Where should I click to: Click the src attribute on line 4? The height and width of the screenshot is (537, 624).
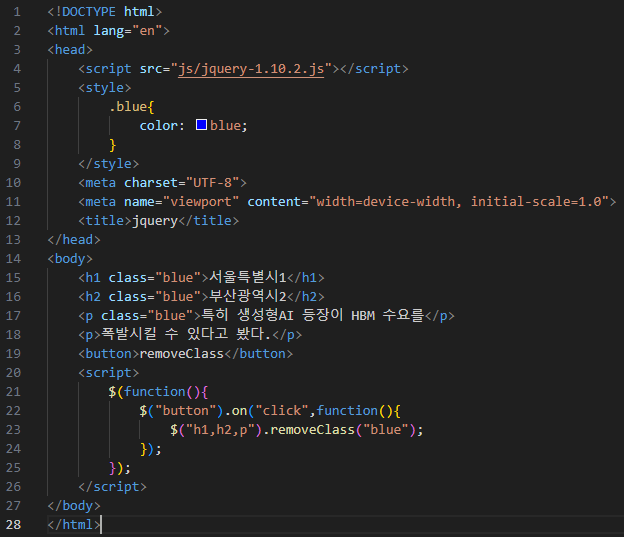click(151, 69)
